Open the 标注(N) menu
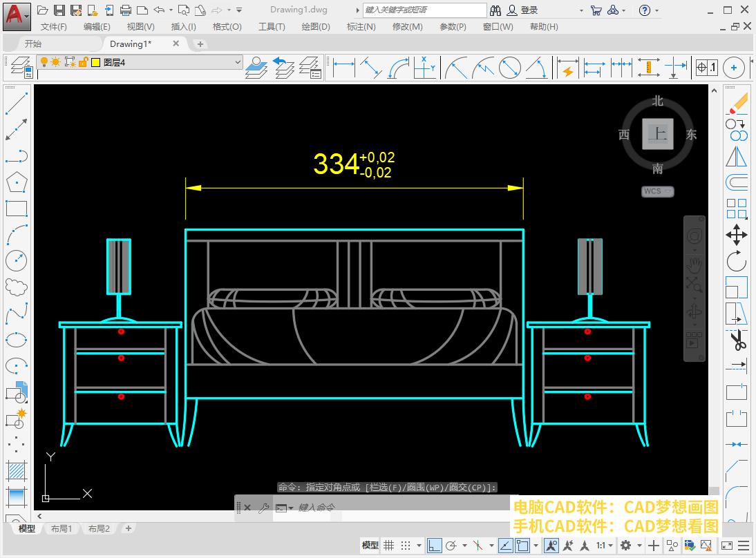The width and height of the screenshot is (756, 558). 361,26
